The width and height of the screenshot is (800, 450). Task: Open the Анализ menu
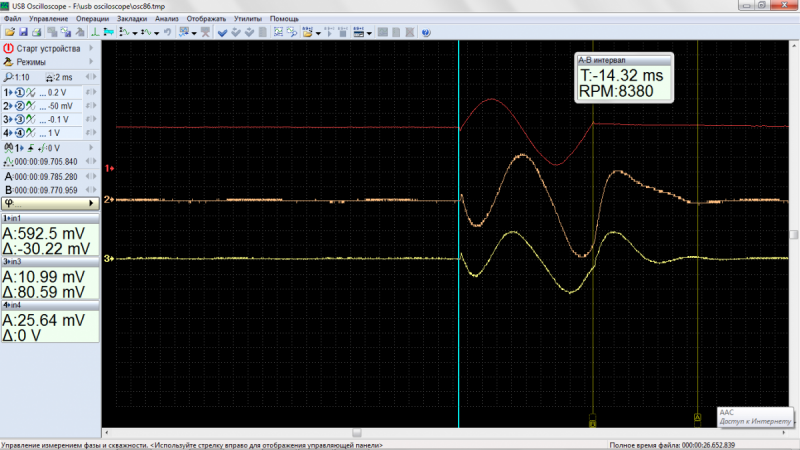pyautogui.click(x=165, y=19)
